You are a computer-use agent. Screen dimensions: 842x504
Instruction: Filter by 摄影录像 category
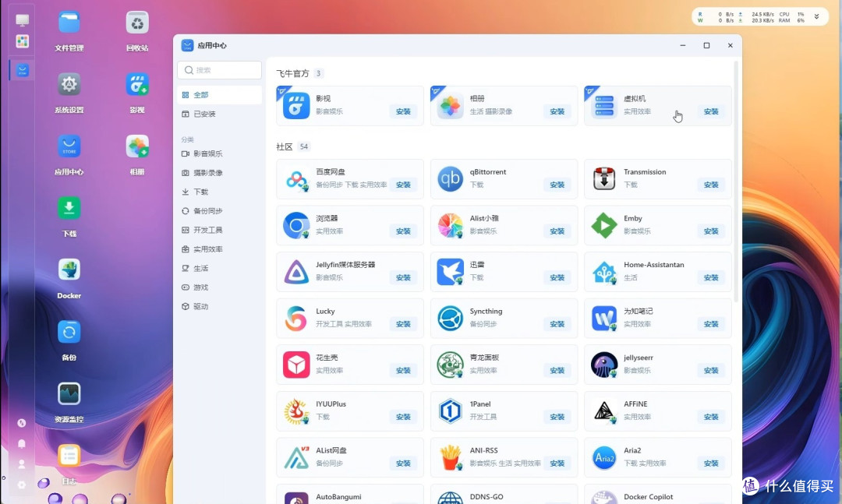(219, 173)
